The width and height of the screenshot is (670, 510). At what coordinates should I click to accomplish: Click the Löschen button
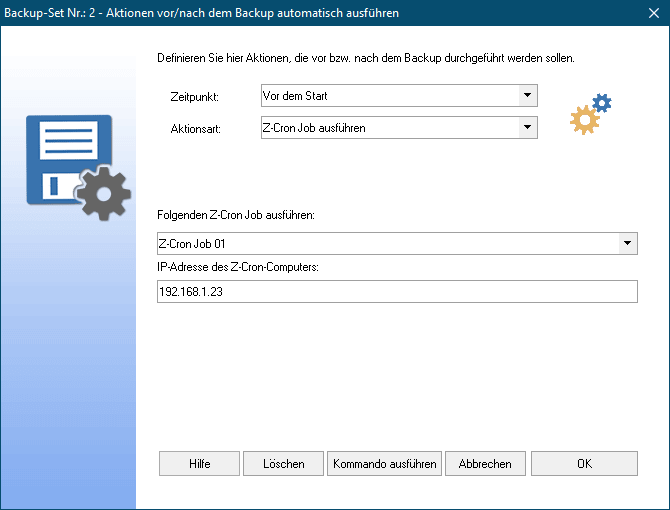pos(284,463)
